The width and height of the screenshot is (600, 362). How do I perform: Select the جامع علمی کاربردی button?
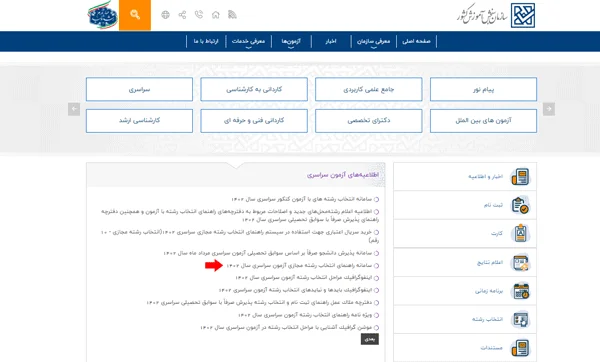click(369, 89)
